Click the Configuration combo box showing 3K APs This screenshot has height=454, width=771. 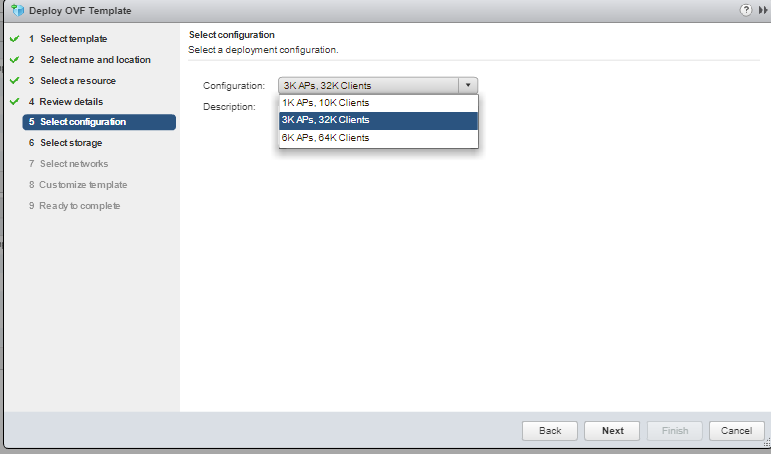coord(378,85)
